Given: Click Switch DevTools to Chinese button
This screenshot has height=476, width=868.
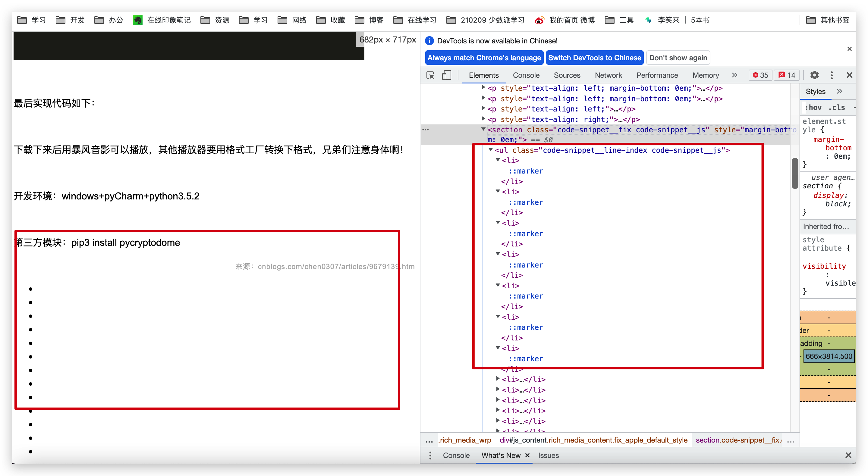Looking at the screenshot, I should 594,58.
